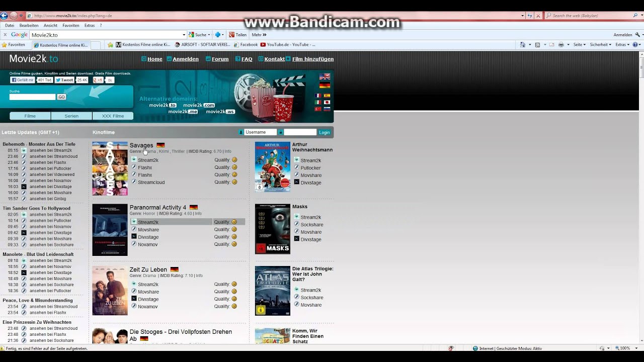Expand the Mehr toolbar overflow
The width and height of the screenshot is (644, 362).
[x=259, y=35]
